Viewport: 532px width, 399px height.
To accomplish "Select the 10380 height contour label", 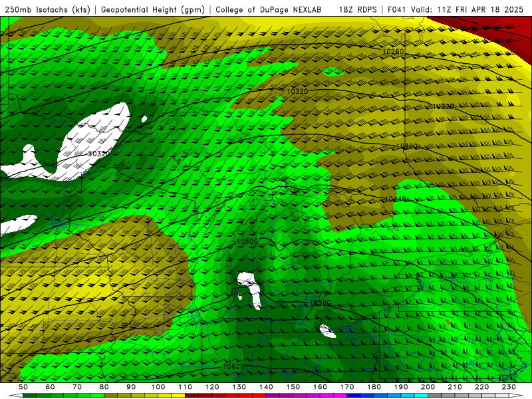I will 406,146.
